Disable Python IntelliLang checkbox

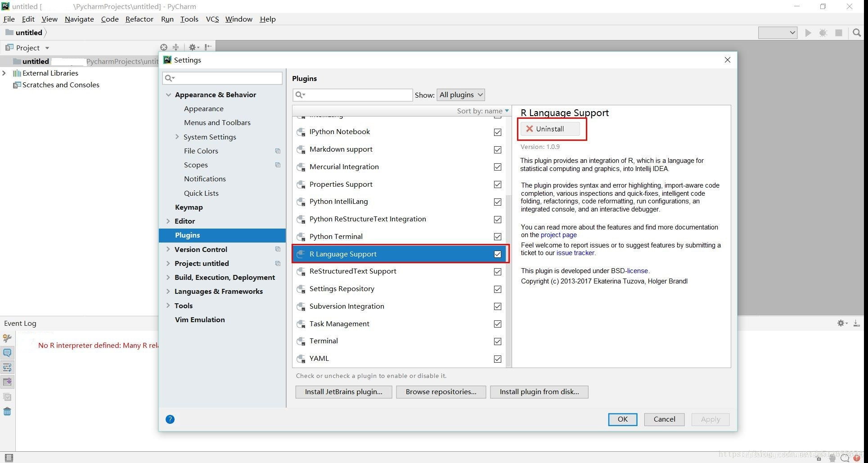(498, 202)
